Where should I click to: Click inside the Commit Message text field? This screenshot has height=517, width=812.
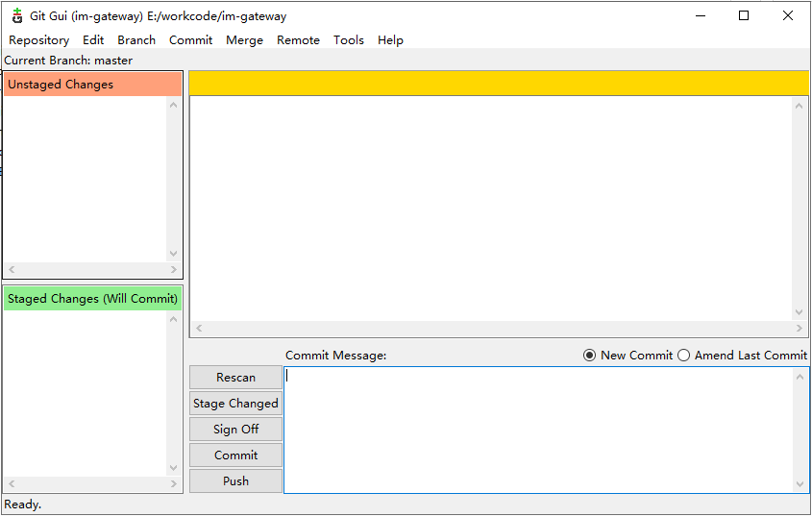click(538, 430)
